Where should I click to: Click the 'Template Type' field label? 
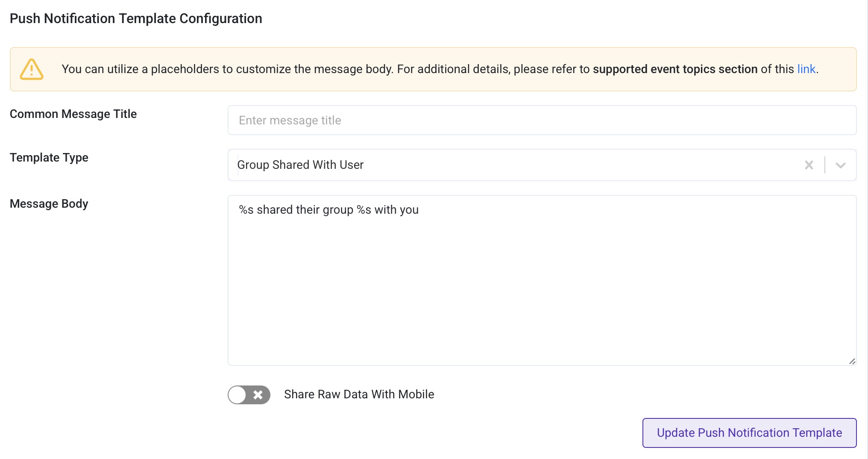coord(49,158)
